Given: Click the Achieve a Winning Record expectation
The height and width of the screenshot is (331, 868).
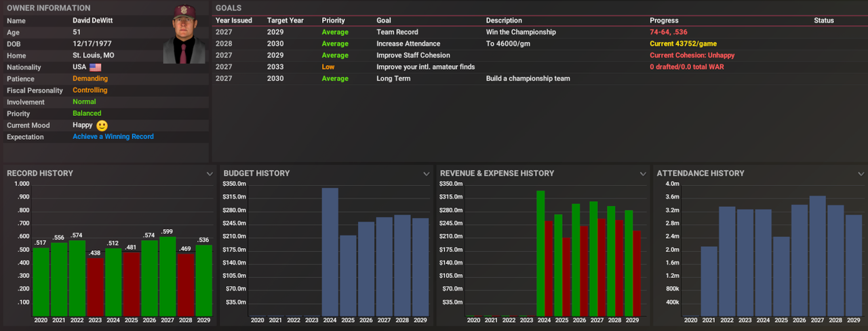Looking at the screenshot, I should (x=113, y=137).
